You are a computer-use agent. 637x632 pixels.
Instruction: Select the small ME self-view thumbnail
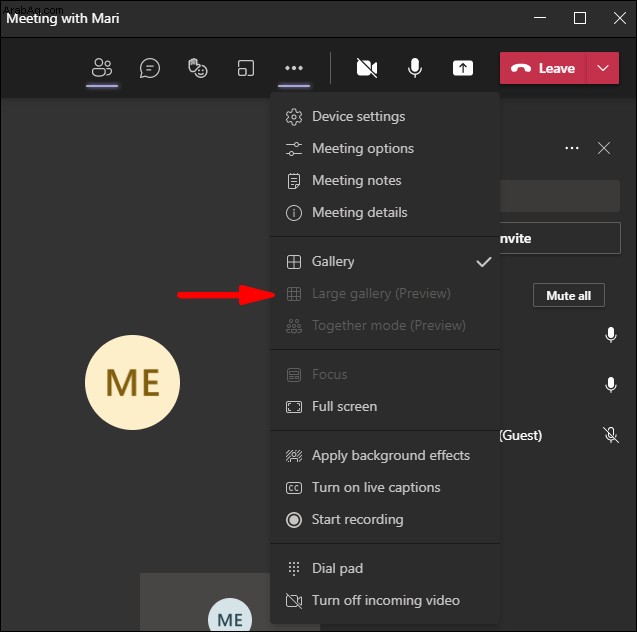(x=230, y=615)
